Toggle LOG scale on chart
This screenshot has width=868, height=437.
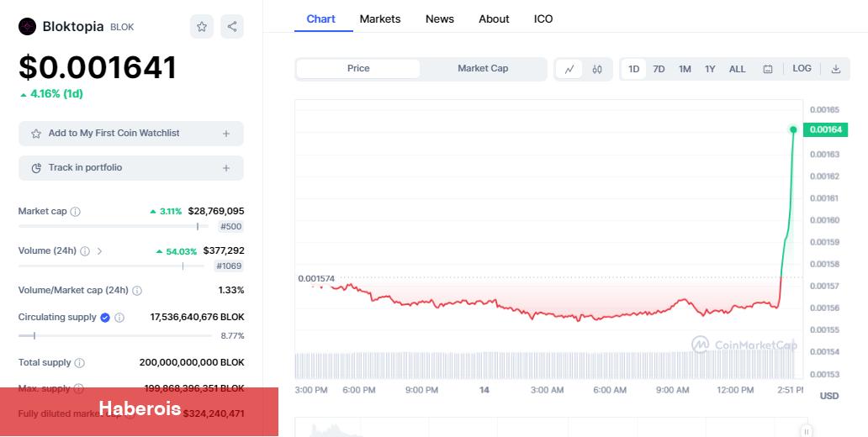tap(802, 69)
